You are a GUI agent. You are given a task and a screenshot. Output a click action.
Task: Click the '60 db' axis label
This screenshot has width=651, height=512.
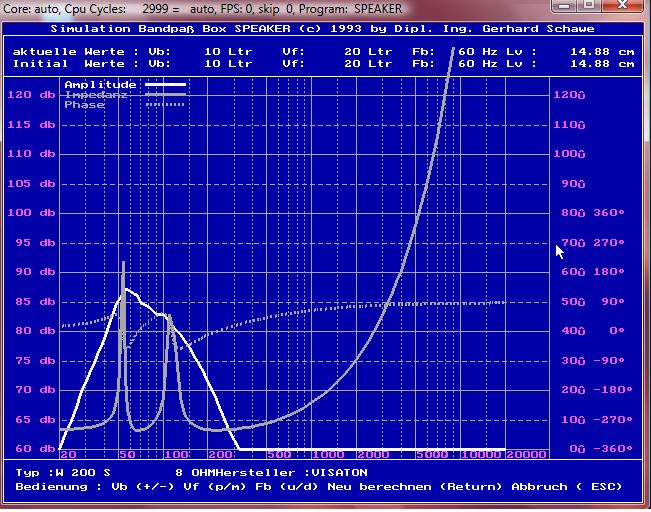[35, 448]
